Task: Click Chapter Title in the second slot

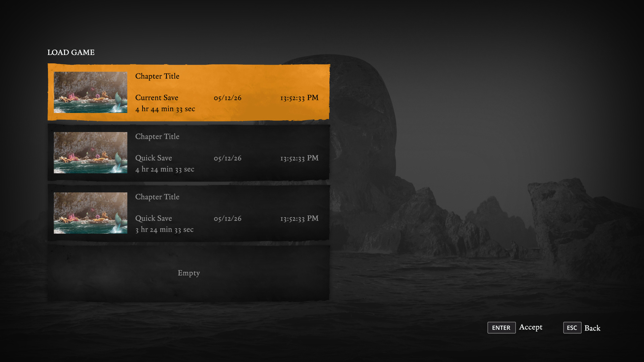Action: coord(157,136)
